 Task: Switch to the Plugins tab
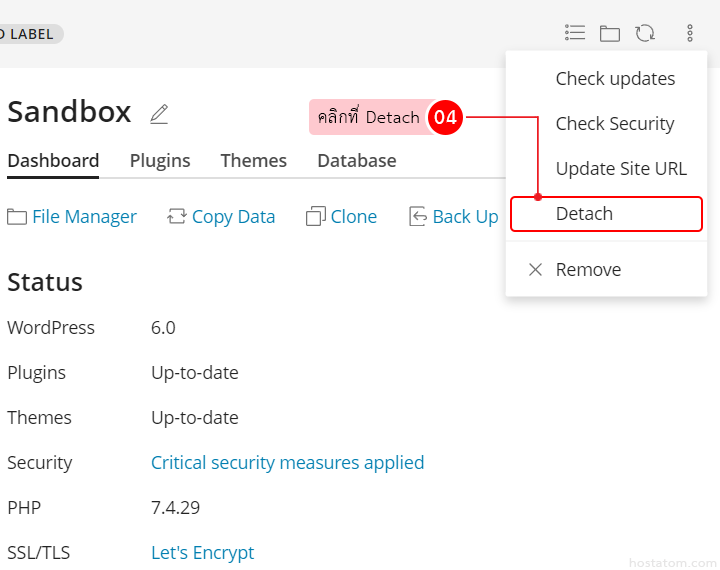pyautogui.click(x=160, y=161)
